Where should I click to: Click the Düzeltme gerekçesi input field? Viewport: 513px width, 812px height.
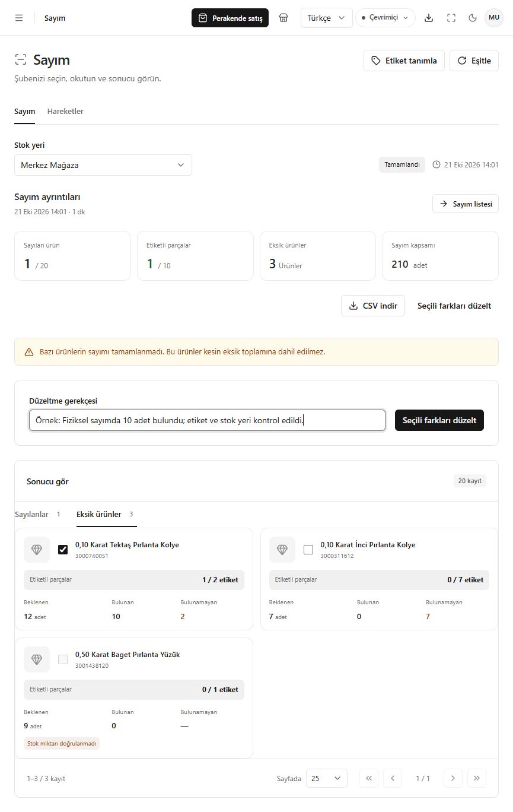[207, 420]
